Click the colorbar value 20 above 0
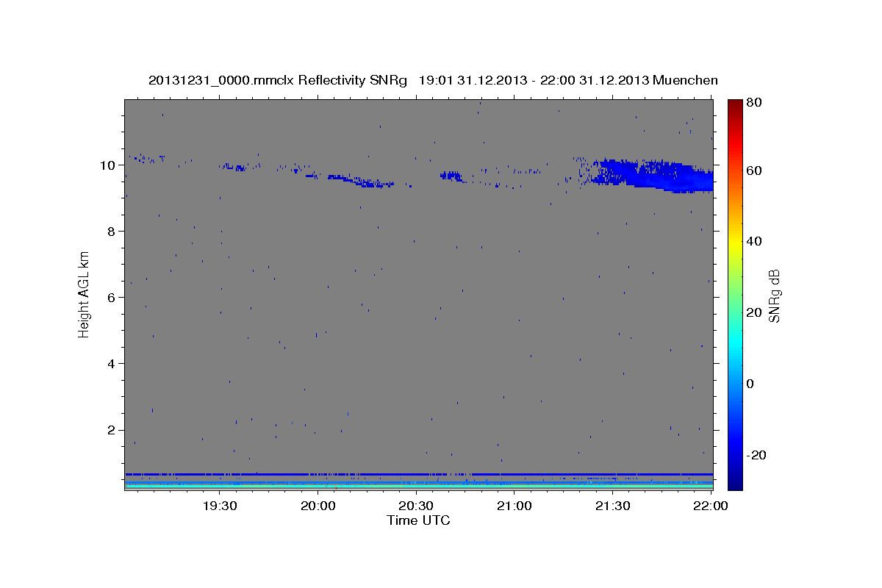882x588 pixels. [755, 312]
